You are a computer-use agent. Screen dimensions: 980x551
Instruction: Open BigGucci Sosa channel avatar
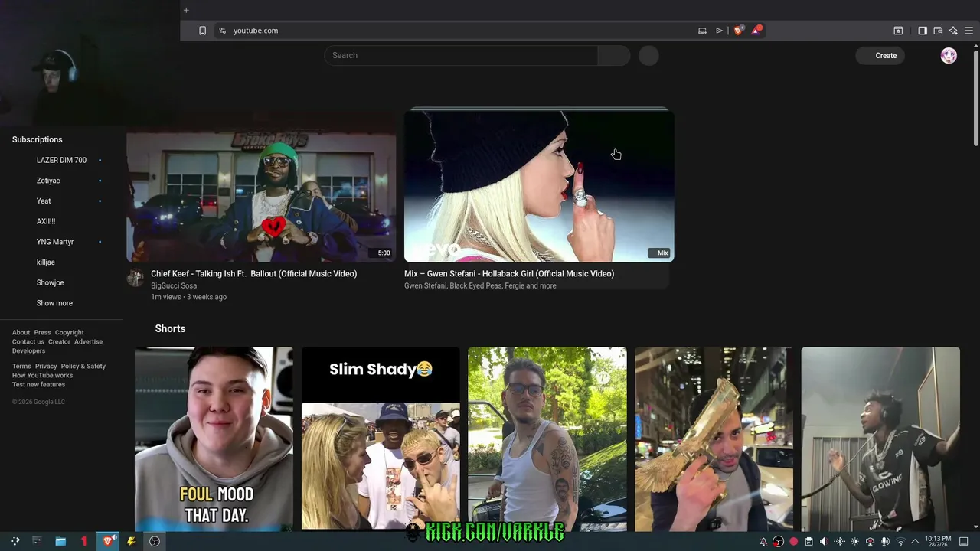(136, 277)
